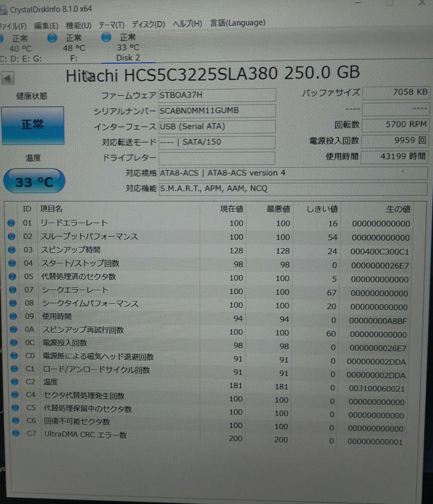The width and height of the screenshot is (433, 504).
Task: Open the 編集(E) menu
Action: pyautogui.click(x=46, y=26)
